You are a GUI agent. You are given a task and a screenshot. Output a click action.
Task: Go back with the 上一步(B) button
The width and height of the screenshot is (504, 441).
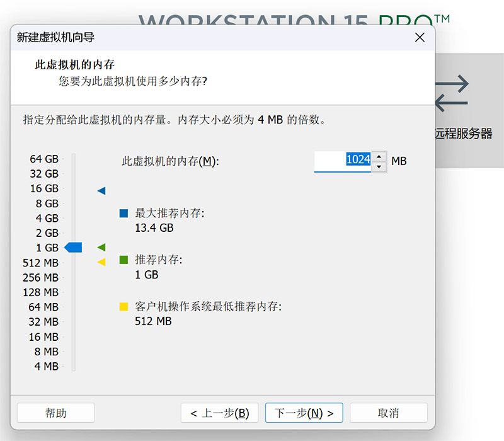tap(219, 413)
